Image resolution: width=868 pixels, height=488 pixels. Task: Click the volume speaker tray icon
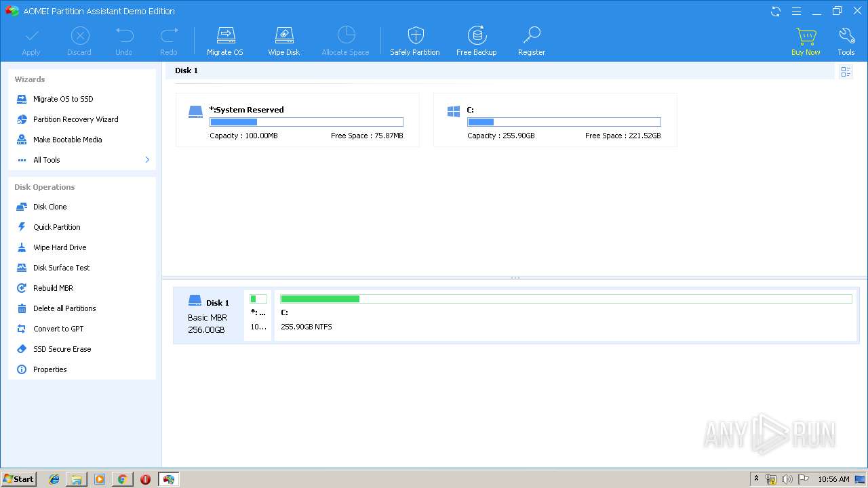tap(787, 479)
